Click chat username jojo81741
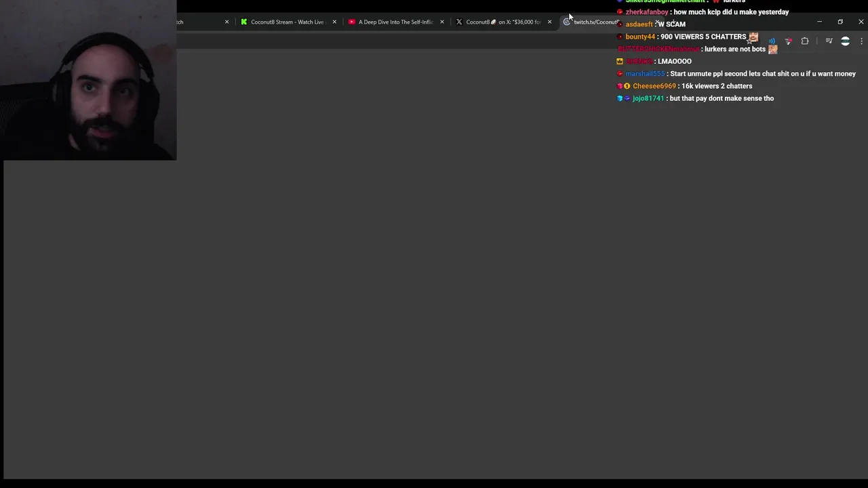Viewport: 868px width, 488px height. pos(648,98)
